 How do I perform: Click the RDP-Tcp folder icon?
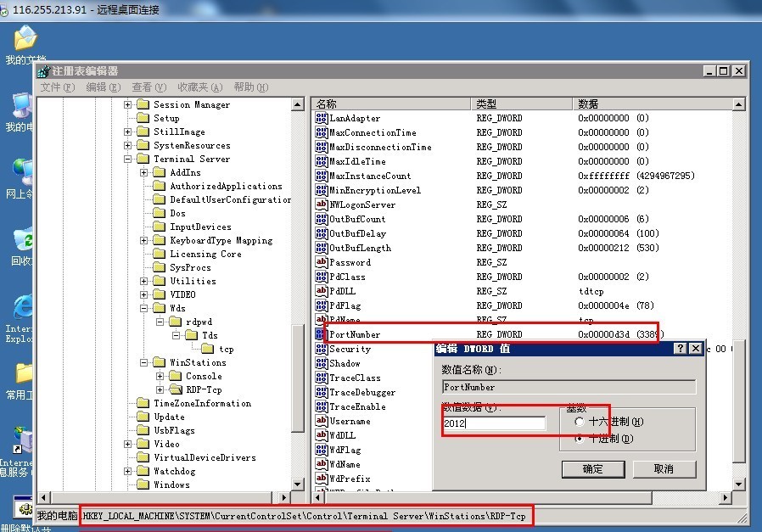pyautogui.click(x=175, y=389)
